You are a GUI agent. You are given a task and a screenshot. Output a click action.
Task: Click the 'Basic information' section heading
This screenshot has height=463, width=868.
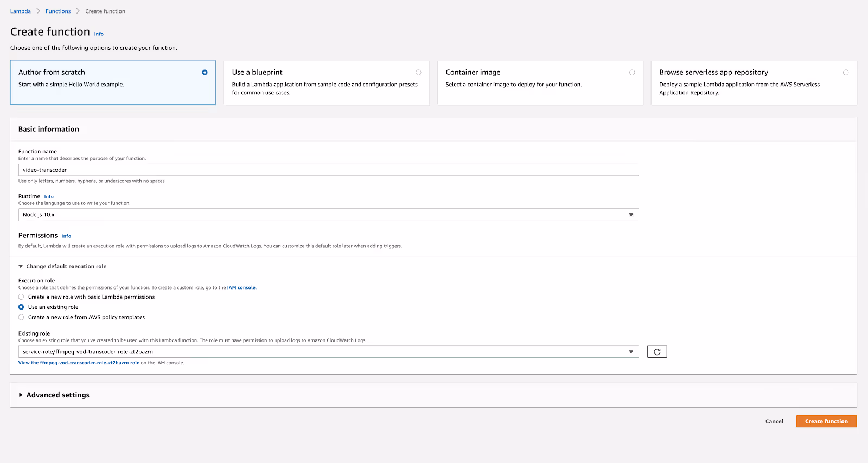click(49, 129)
